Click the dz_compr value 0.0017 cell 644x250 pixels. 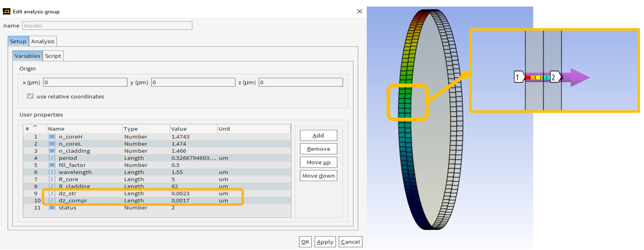tap(180, 201)
